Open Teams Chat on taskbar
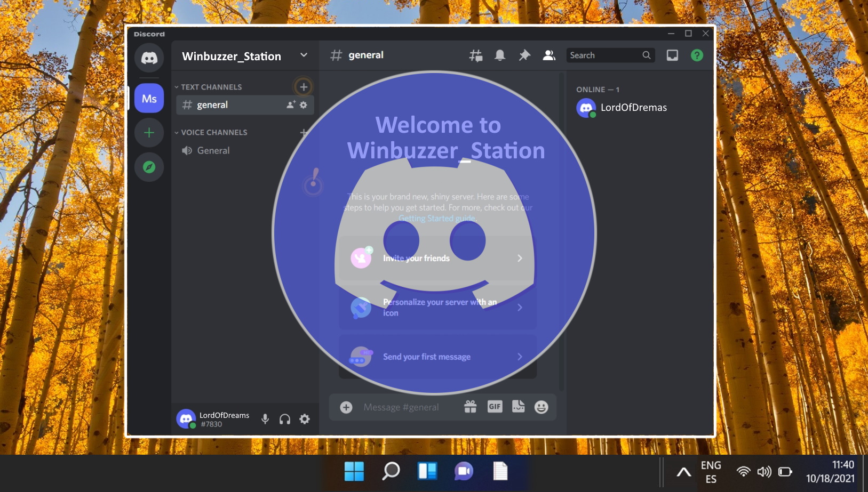Image resolution: width=868 pixels, height=492 pixels. point(464,471)
